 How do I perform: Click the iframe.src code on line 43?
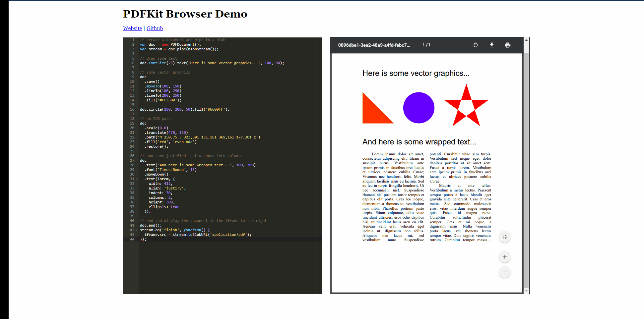198,235
